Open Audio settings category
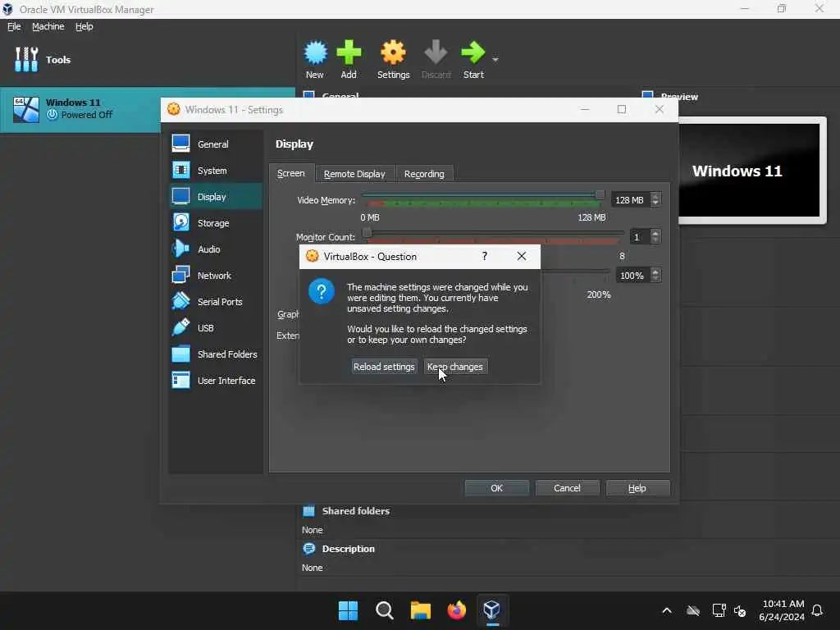Image resolution: width=840 pixels, height=630 pixels. click(x=216, y=249)
